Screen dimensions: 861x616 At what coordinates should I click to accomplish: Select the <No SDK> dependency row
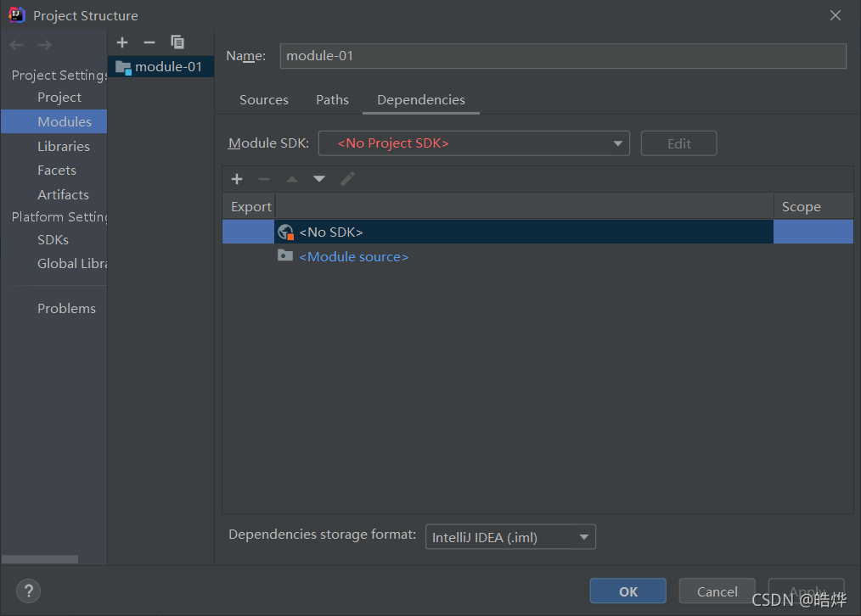tap(537, 232)
